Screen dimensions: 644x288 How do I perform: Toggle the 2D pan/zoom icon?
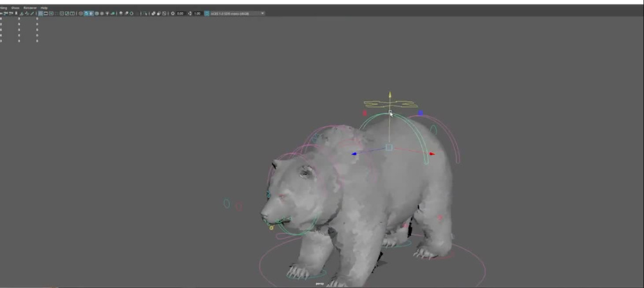(x=27, y=13)
